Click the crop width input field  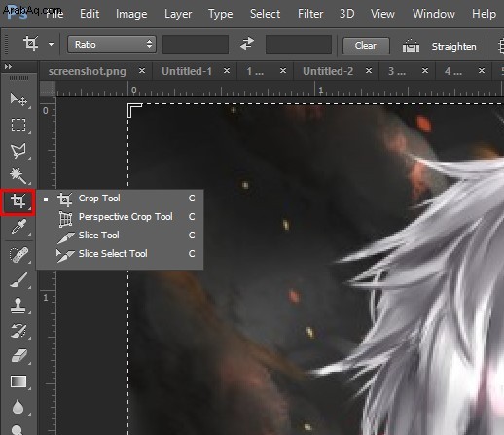196,45
